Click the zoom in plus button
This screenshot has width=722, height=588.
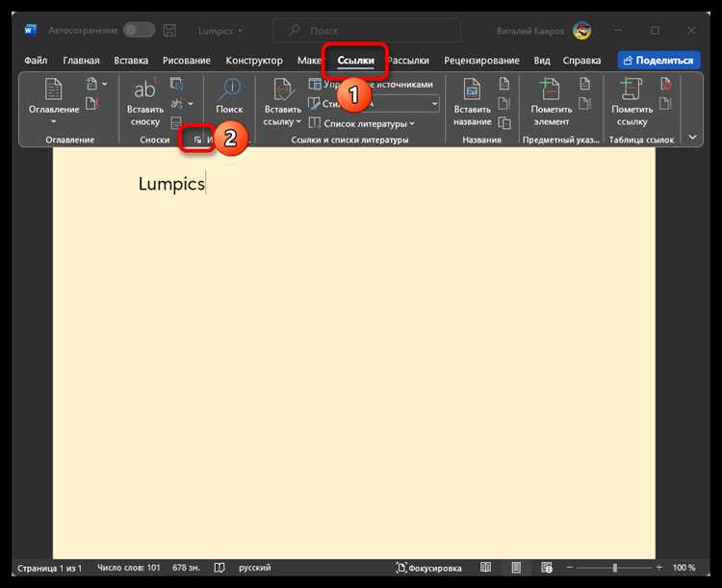[658, 567]
